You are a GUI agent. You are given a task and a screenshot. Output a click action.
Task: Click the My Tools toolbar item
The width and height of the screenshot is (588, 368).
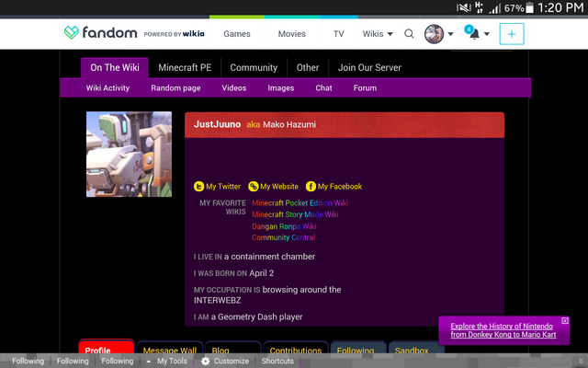pos(172,362)
